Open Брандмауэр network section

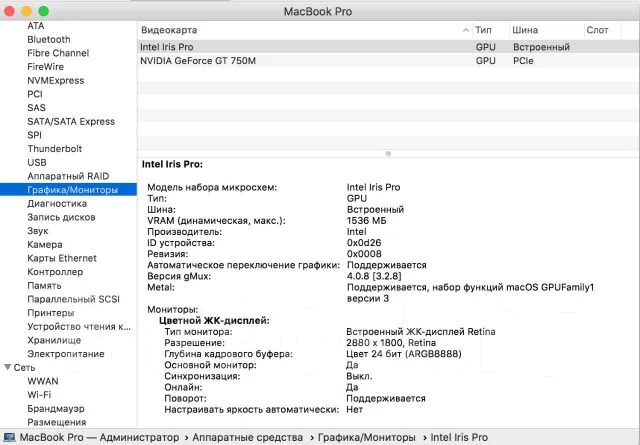click(56, 409)
